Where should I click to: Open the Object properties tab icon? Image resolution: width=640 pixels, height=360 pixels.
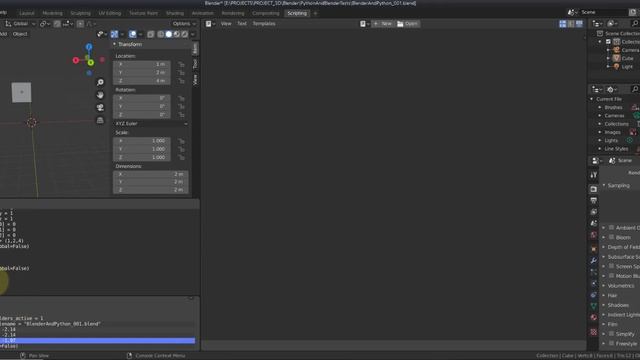(593, 249)
